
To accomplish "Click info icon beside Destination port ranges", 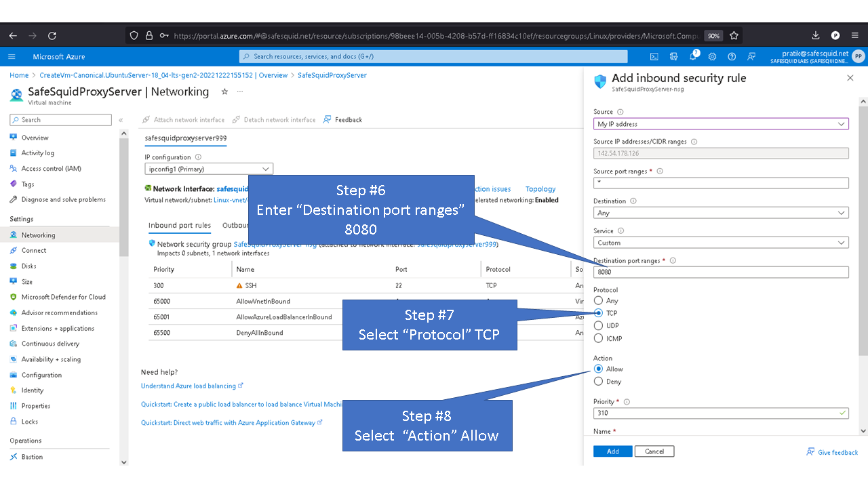I will tap(673, 261).
